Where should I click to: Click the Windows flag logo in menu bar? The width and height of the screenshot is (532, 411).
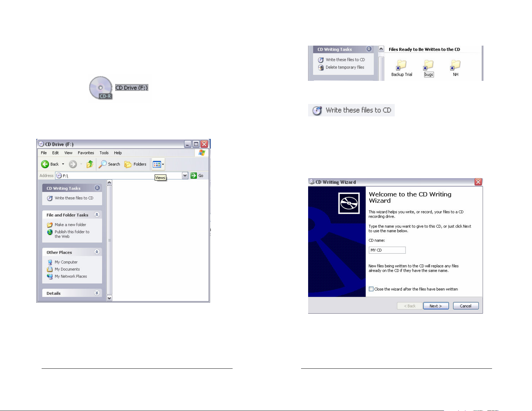pos(202,153)
